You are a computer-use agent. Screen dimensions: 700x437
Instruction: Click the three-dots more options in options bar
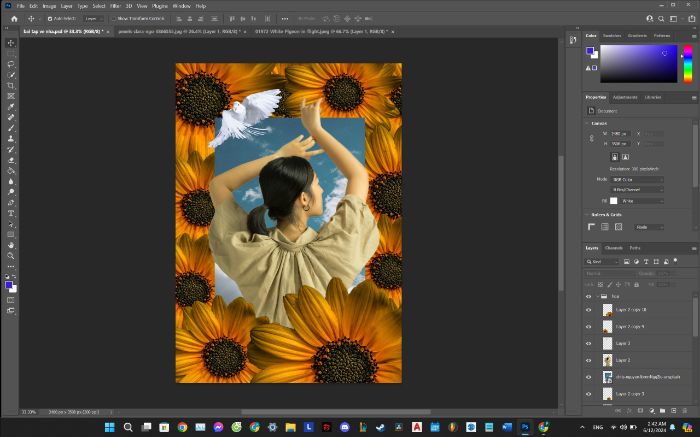pyautogui.click(x=285, y=19)
